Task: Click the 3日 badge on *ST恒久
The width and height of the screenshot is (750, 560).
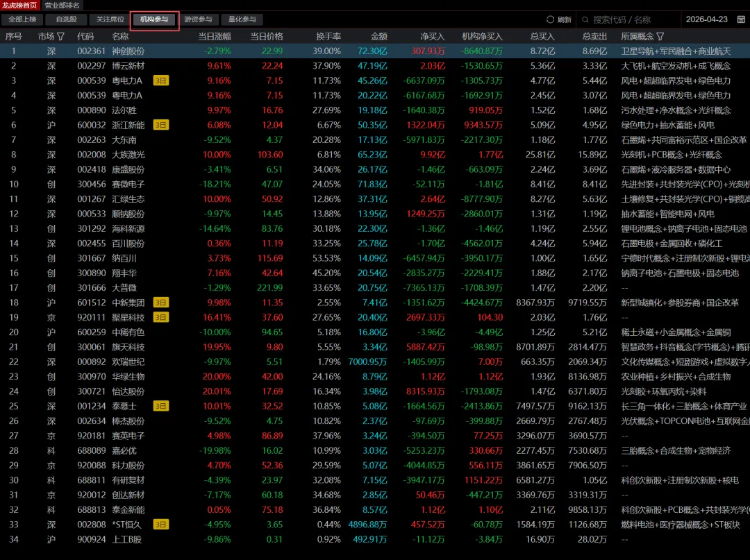Action: point(160,525)
